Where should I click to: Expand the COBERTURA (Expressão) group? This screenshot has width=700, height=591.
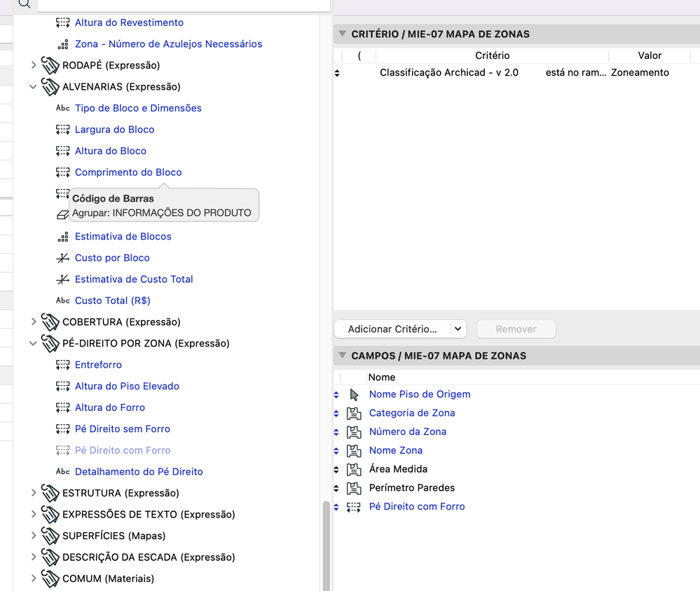(34, 321)
